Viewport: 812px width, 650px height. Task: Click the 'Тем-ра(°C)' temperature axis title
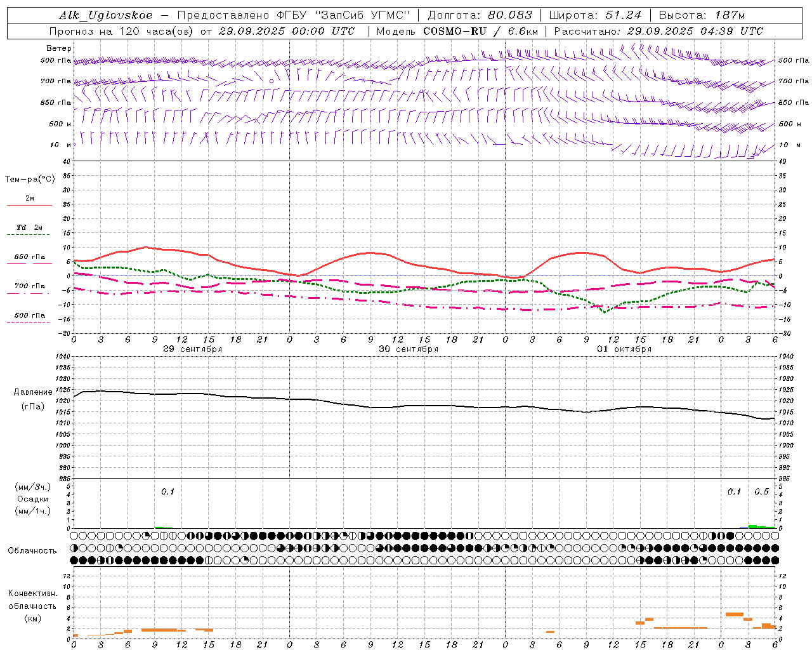pyautogui.click(x=30, y=180)
